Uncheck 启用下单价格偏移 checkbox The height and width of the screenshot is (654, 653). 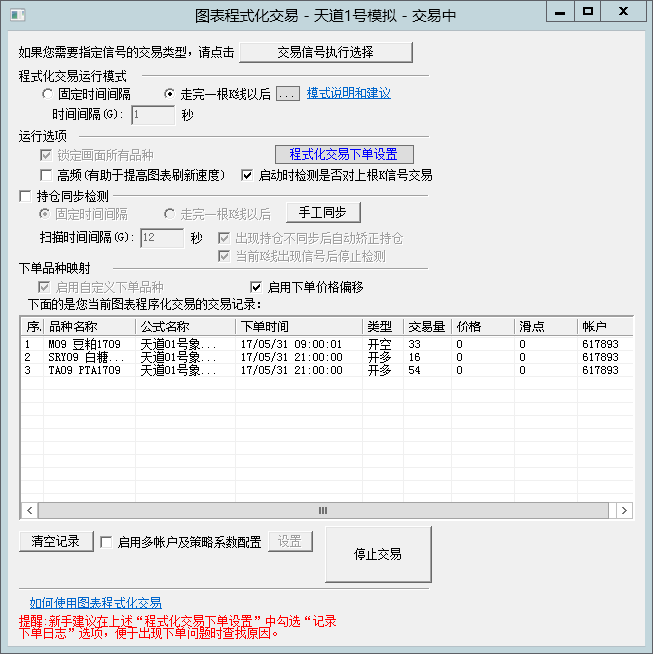click(256, 287)
